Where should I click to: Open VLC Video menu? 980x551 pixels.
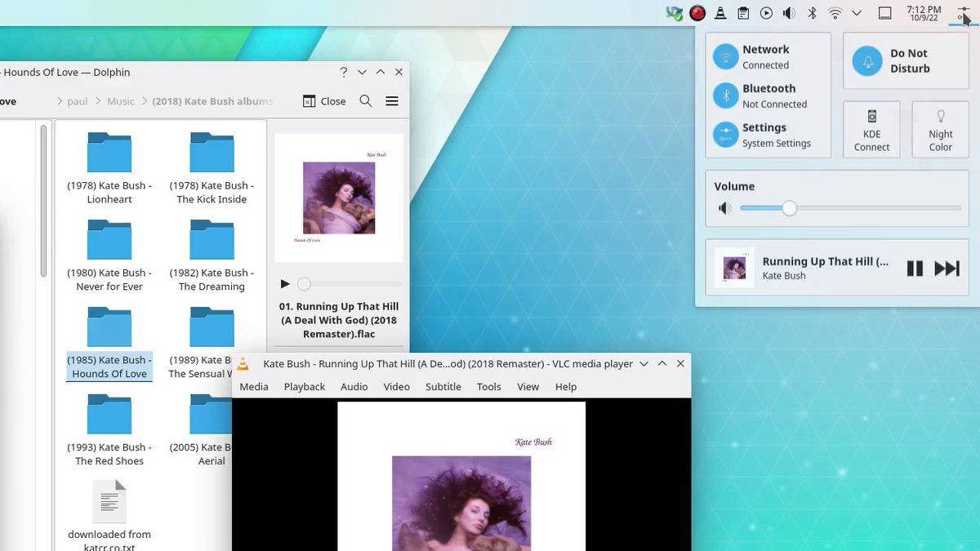coord(397,386)
